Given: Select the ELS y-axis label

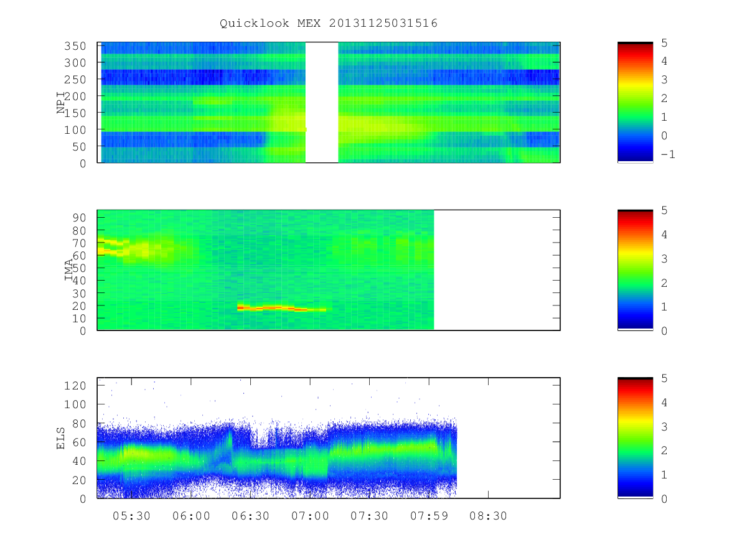Looking at the screenshot, I should coord(61,437).
